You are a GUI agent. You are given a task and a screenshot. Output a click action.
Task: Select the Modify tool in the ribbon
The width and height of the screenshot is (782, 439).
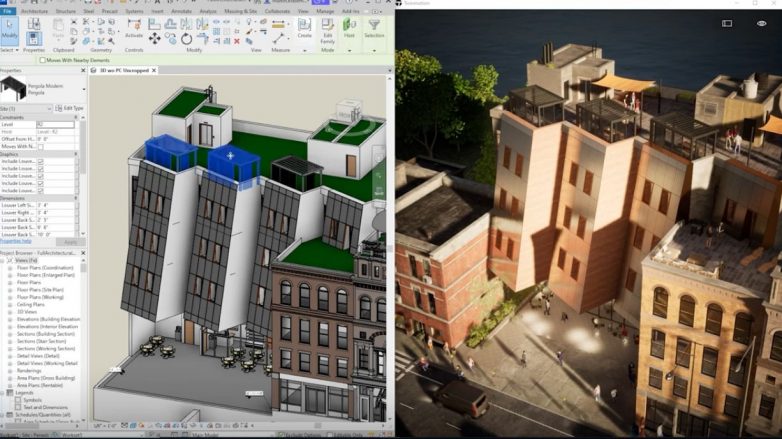pos(9,35)
